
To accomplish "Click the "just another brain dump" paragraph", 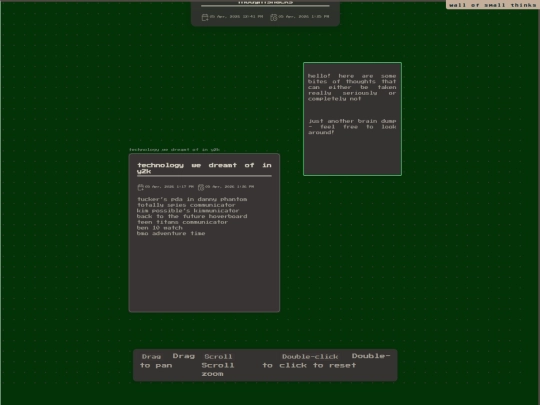I will (x=352, y=127).
